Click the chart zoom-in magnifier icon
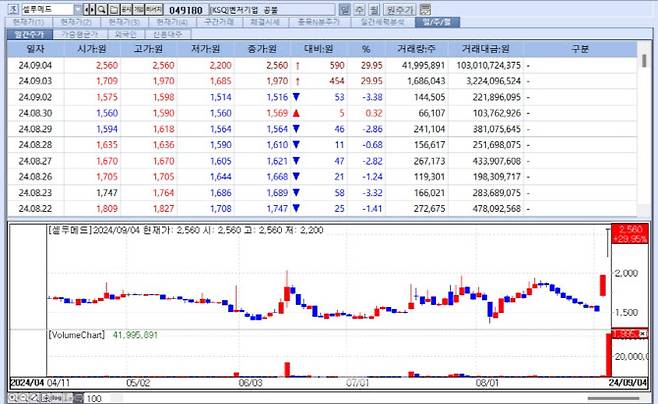The height and width of the screenshot is (404, 658). click(13, 397)
